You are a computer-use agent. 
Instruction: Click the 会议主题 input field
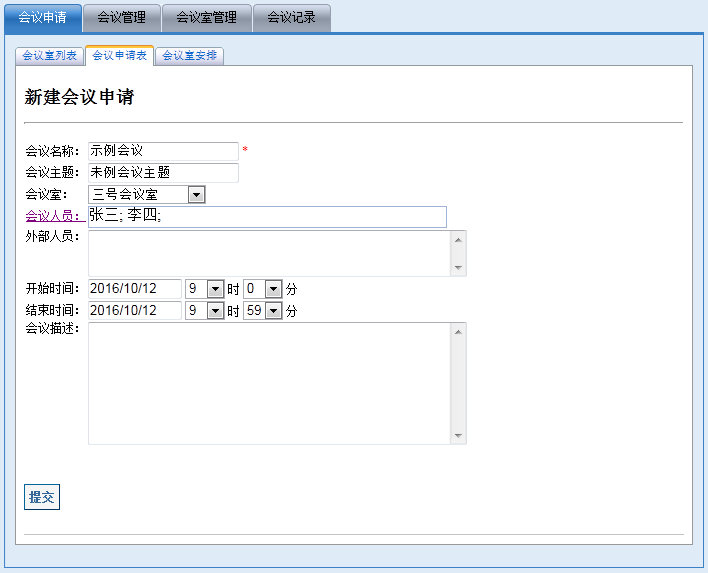tap(163, 173)
